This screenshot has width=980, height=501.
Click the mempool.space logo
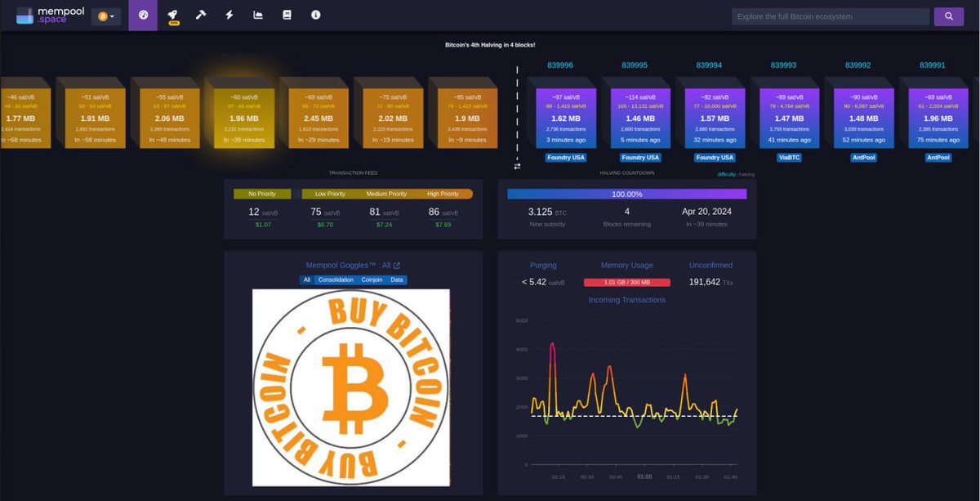point(50,16)
